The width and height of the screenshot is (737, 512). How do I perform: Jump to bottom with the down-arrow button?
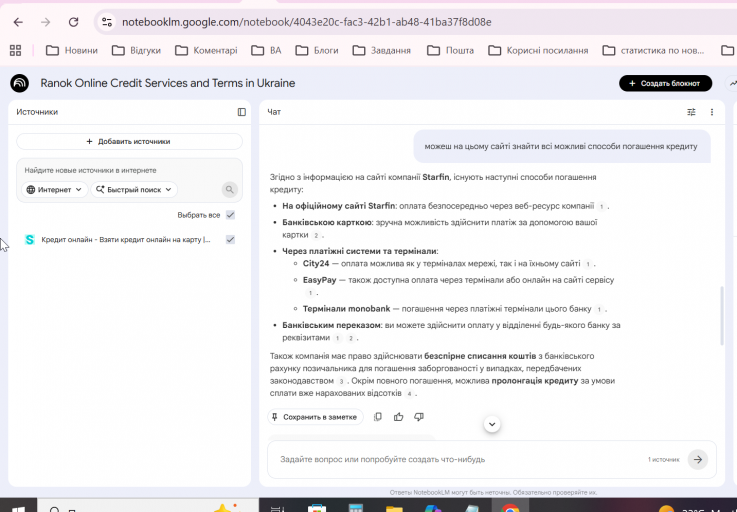492,424
